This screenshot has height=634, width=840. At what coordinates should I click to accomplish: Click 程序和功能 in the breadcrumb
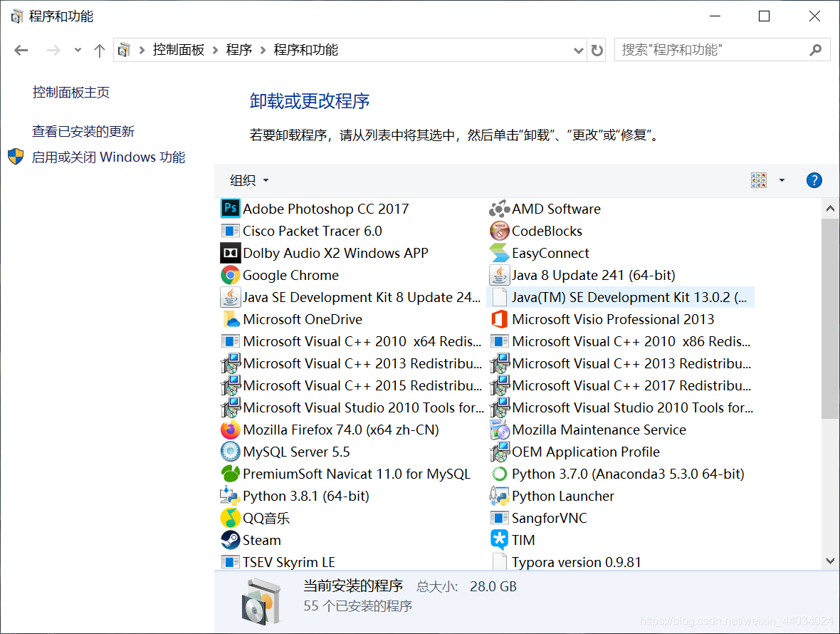pyautogui.click(x=306, y=51)
